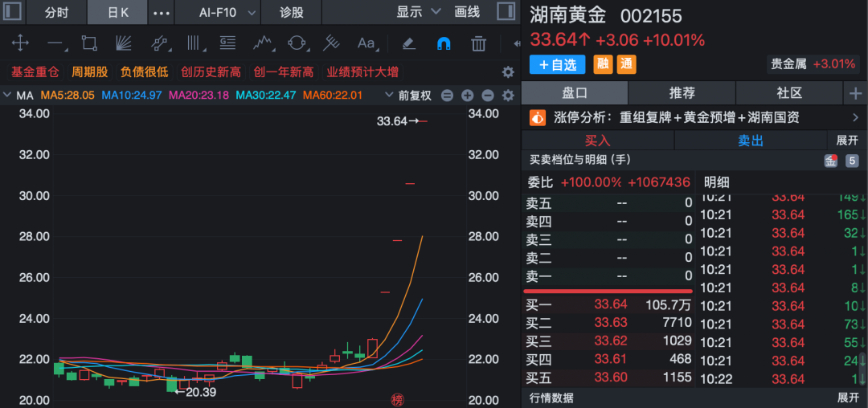Select the wave pattern drawing tool
Image resolution: width=868 pixels, height=408 pixels.
point(261,43)
